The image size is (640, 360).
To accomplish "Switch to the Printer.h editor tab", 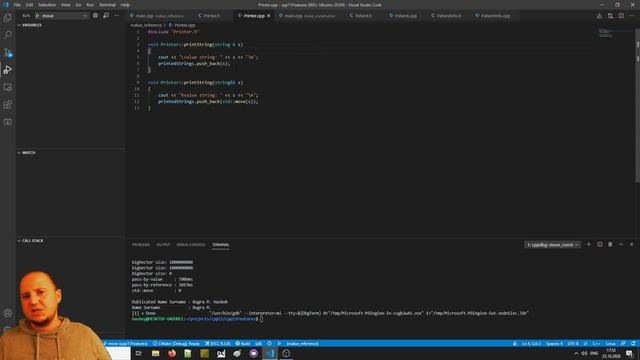I will click(212, 16).
